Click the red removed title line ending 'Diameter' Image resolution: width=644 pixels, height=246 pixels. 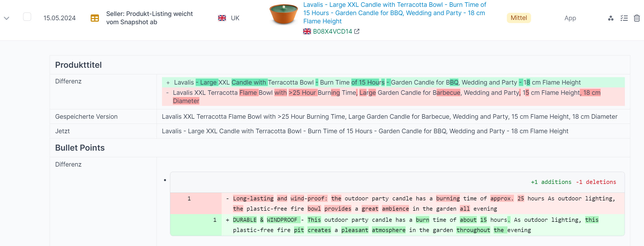click(393, 97)
